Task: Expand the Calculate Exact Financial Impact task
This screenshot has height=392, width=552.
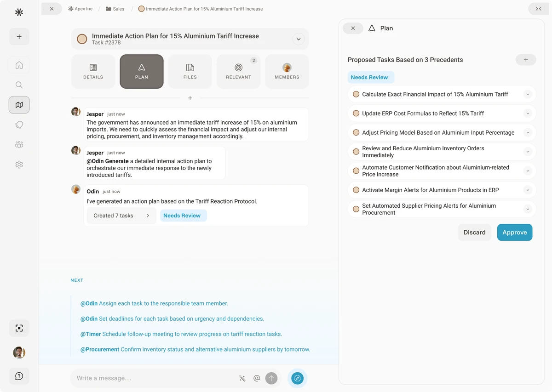Action: 528,94
